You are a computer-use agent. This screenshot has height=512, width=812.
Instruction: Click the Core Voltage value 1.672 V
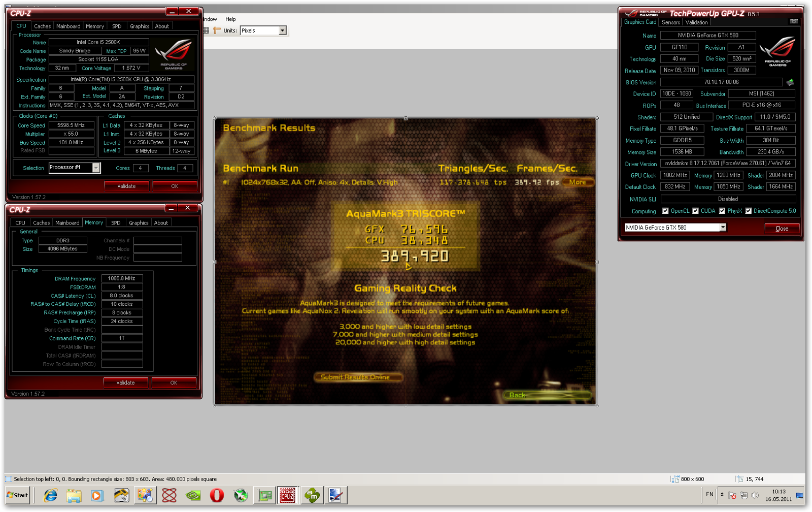132,68
